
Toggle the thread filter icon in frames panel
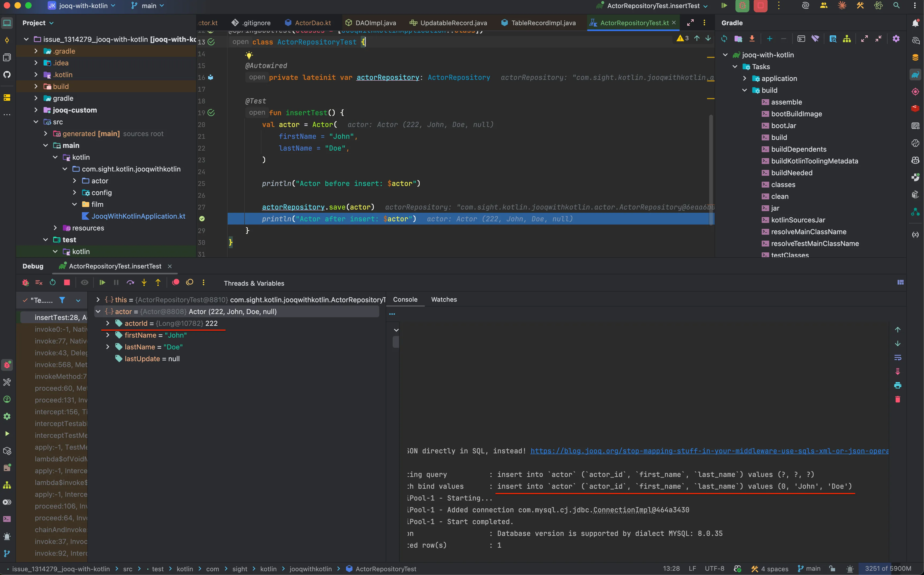(62, 300)
